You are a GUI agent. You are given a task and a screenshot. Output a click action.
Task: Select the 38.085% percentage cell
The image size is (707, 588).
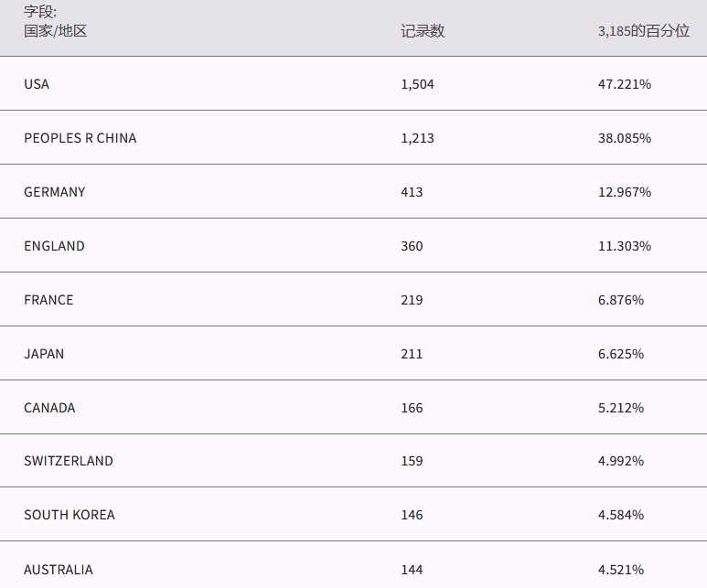pyautogui.click(x=624, y=138)
